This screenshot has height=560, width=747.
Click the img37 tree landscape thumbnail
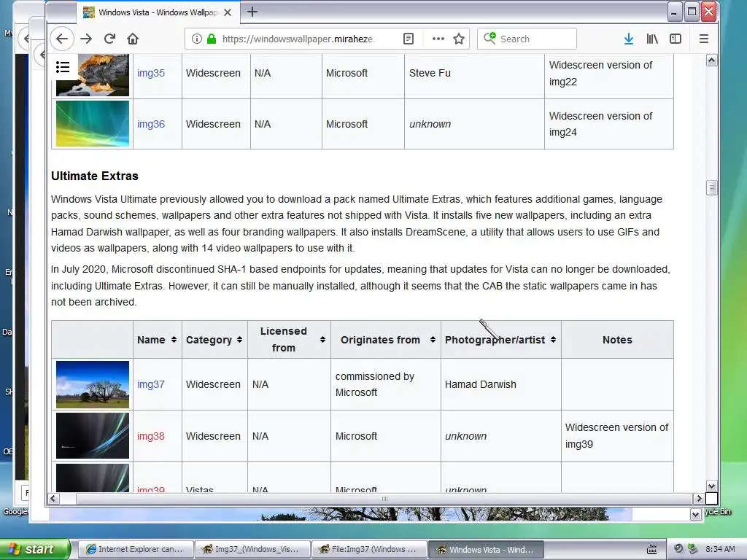[93, 385]
